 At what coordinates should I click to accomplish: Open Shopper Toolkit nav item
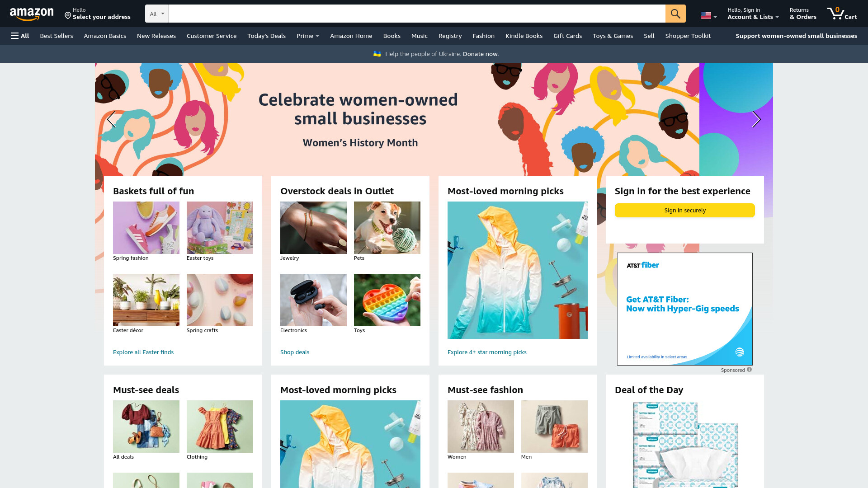(688, 36)
